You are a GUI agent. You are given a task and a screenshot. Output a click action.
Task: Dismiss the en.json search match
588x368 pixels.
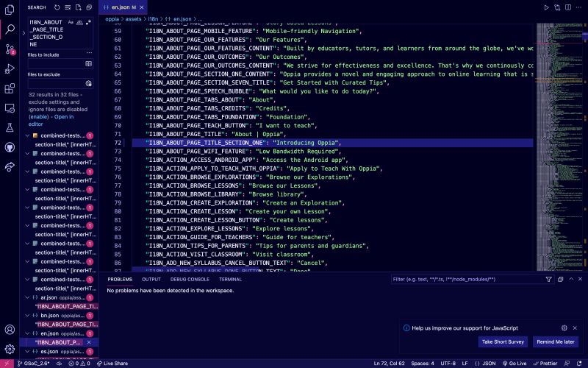[x=89, y=342]
